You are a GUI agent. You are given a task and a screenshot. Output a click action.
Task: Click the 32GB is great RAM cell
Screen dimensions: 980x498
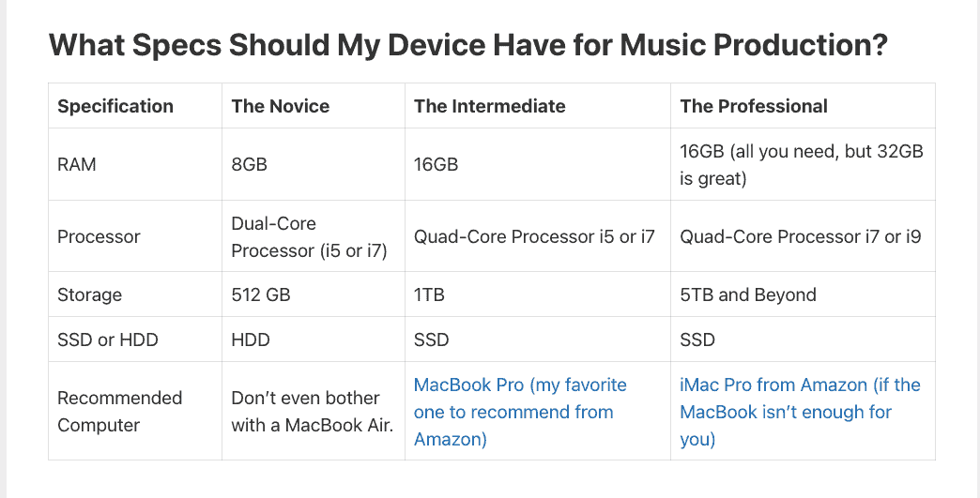(x=801, y=164)
